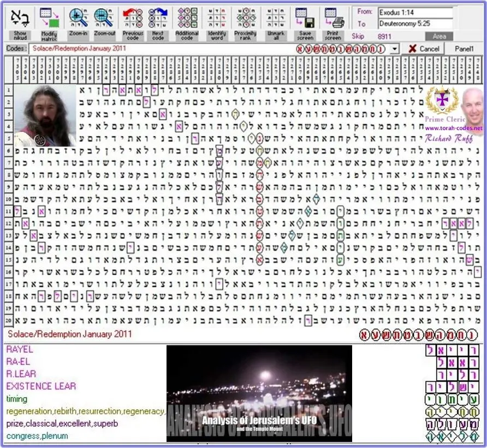The image size is (487, 448).
Task: Select the 'regeneration,rebirth,resurrection' legend entry
Action: pos(85,411)
